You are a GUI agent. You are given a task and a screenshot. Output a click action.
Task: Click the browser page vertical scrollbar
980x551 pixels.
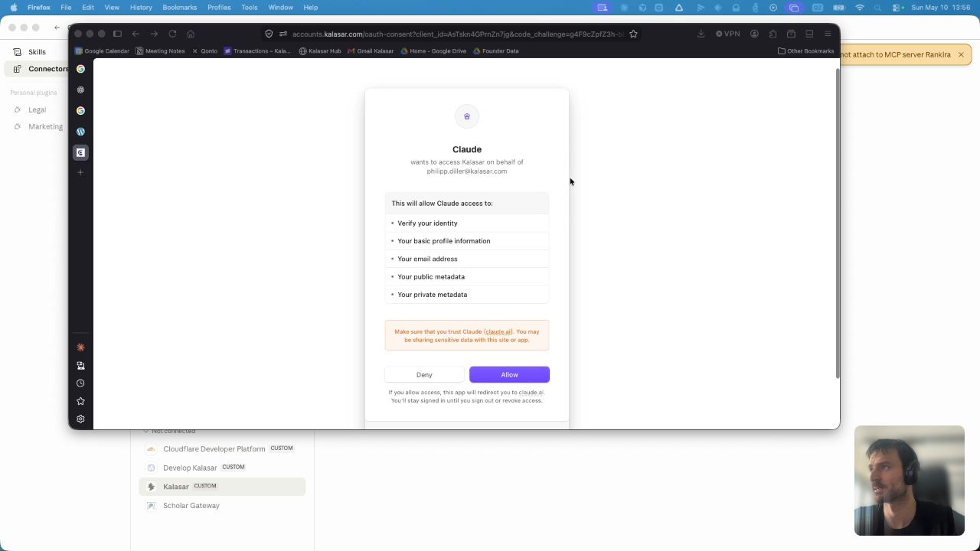click(x=837, y=222)
